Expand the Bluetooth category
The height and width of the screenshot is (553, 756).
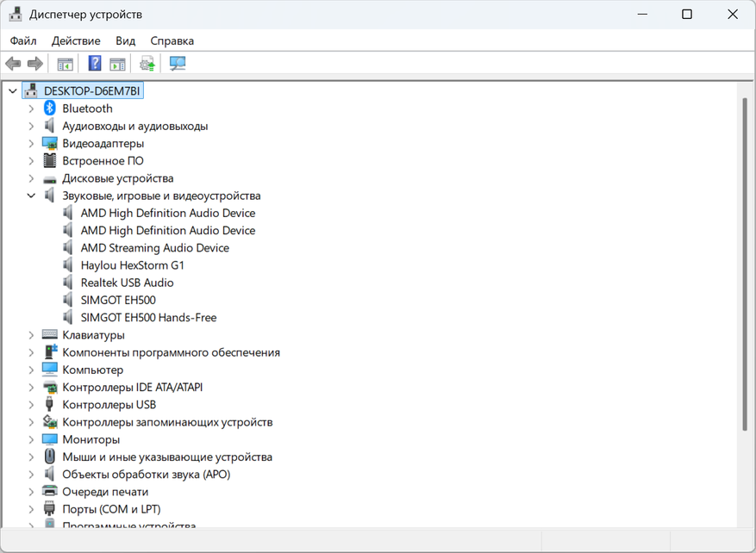pyautogui.click(x=31, y=109)
